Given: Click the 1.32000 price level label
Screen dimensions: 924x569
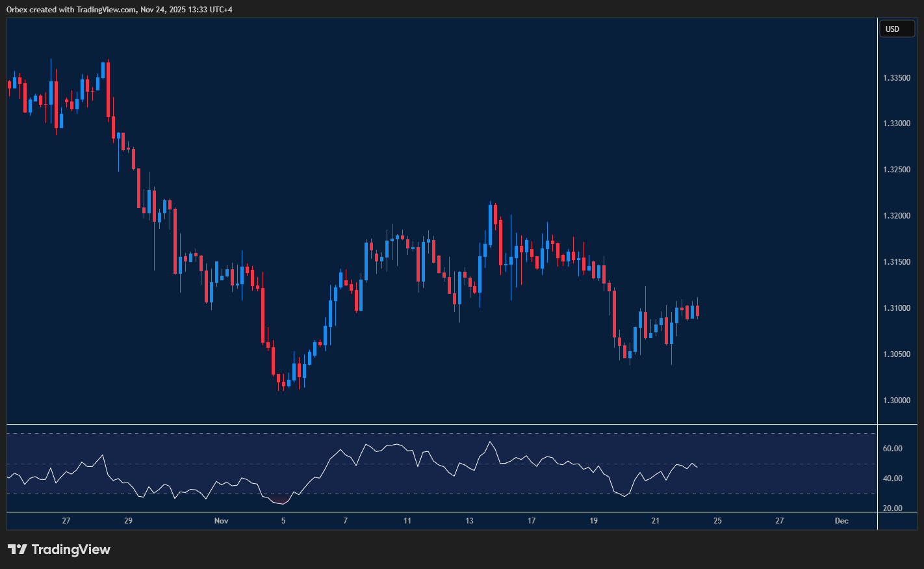Looking at the screenshot, I should 896,216.
